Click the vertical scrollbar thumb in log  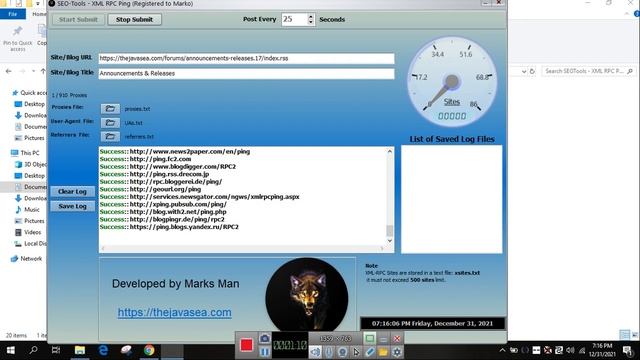(389, 231)
